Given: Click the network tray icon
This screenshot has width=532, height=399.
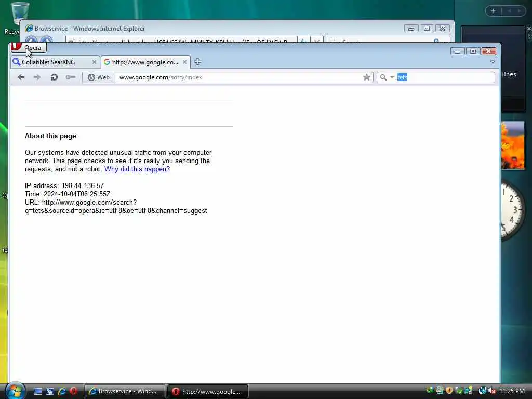Looking at the screenshot, I should tap(482, 391).
